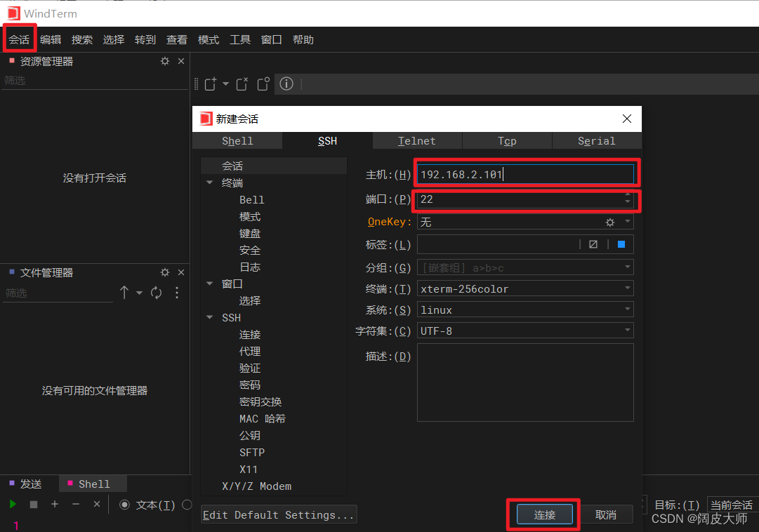Select 键盘 in the settings tree
759x532 pixels.
(x=250, y=234)
